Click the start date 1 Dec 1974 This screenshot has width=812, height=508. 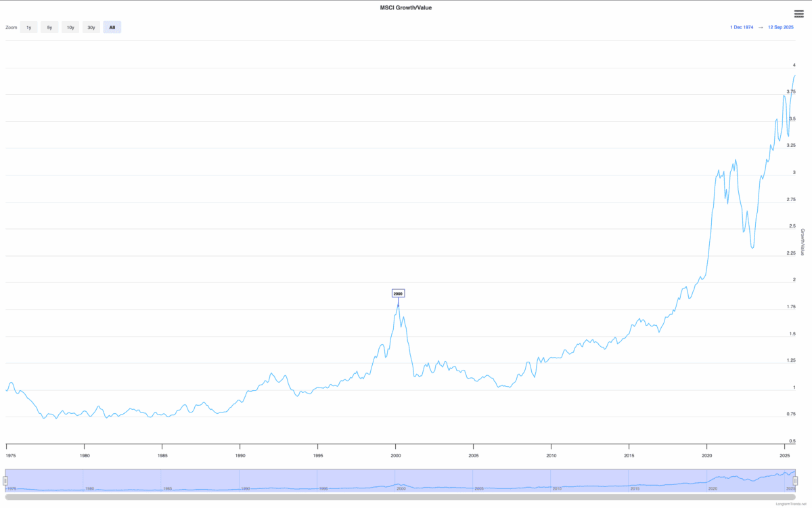click(x=742, y=27)
